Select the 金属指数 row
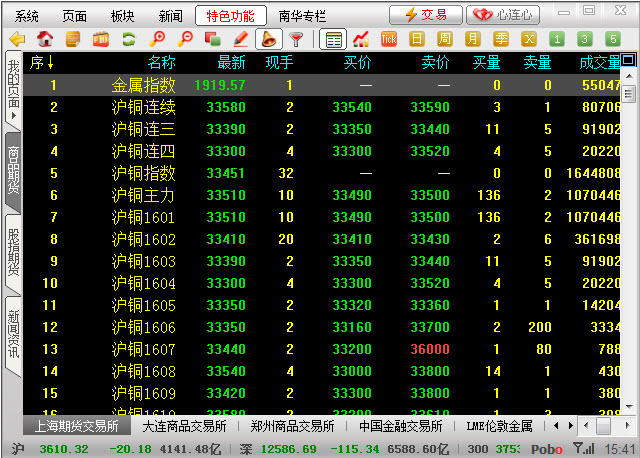The image size is (640, 458). (x=322, y=85)
